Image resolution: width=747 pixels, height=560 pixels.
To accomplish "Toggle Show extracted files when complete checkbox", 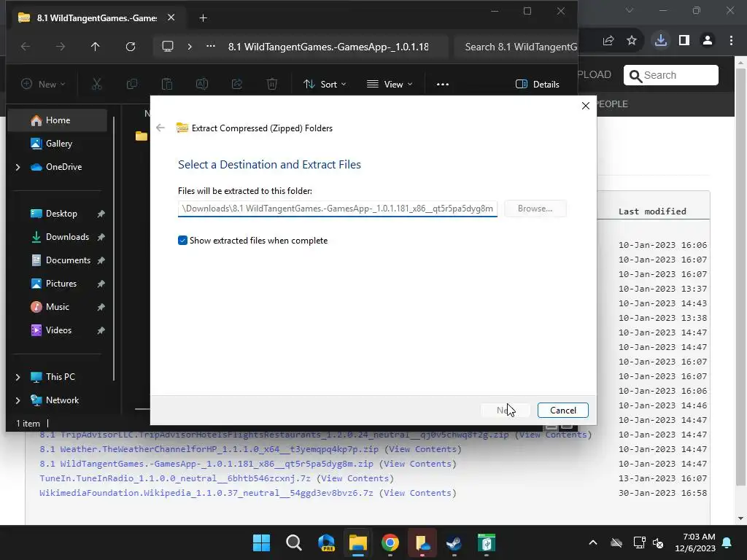I will coord(182,241).
